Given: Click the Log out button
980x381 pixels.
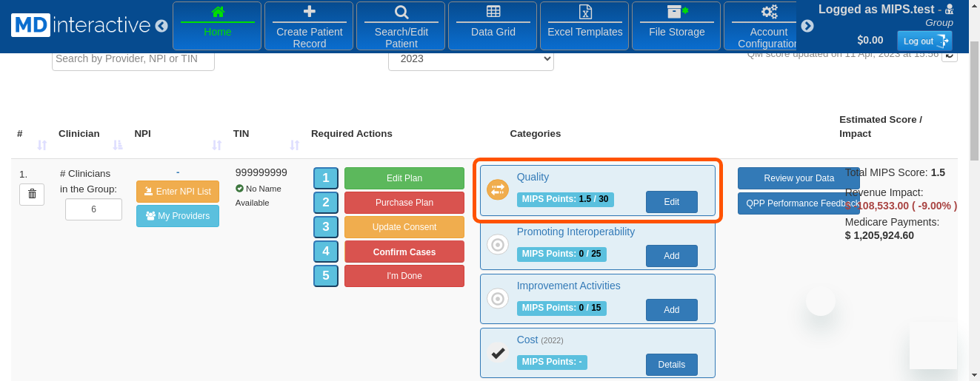Looking at the screenshot, I should pos(924,41).
